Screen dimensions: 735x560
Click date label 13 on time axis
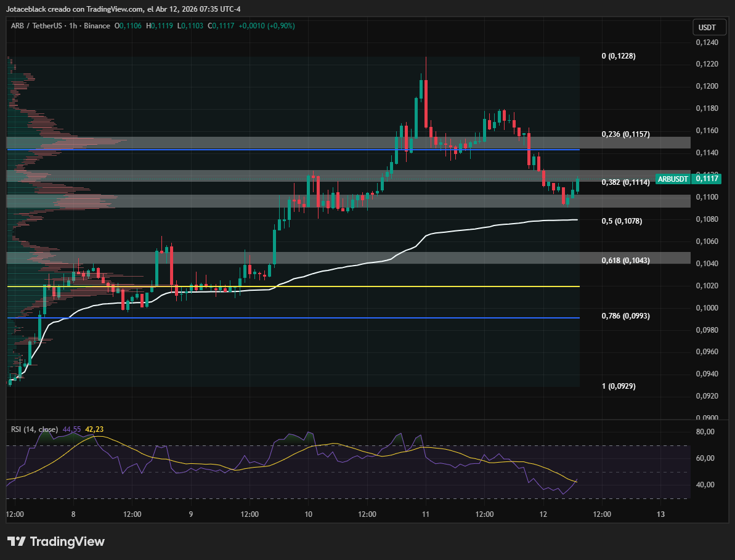click(660, 514)
